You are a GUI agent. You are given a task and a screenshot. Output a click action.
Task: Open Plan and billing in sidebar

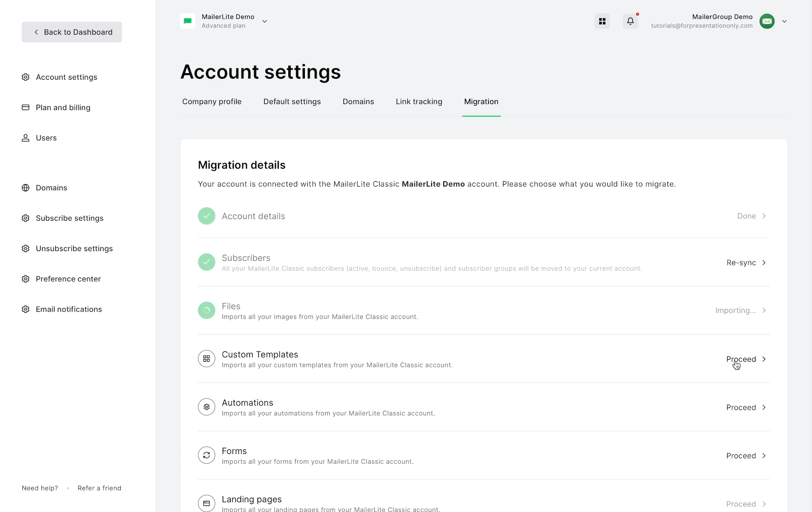point(63,108)
